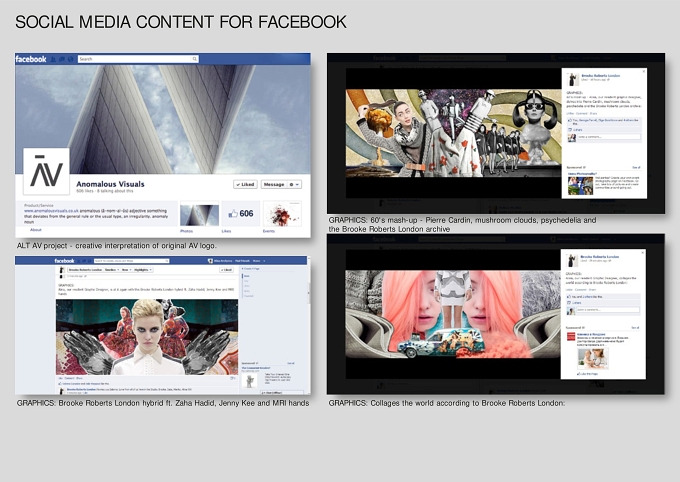Viewport: 680px width, 482px height.
Task: Click the Photos label under the tile
Action: pyautogui.click(x=186, y=231)
